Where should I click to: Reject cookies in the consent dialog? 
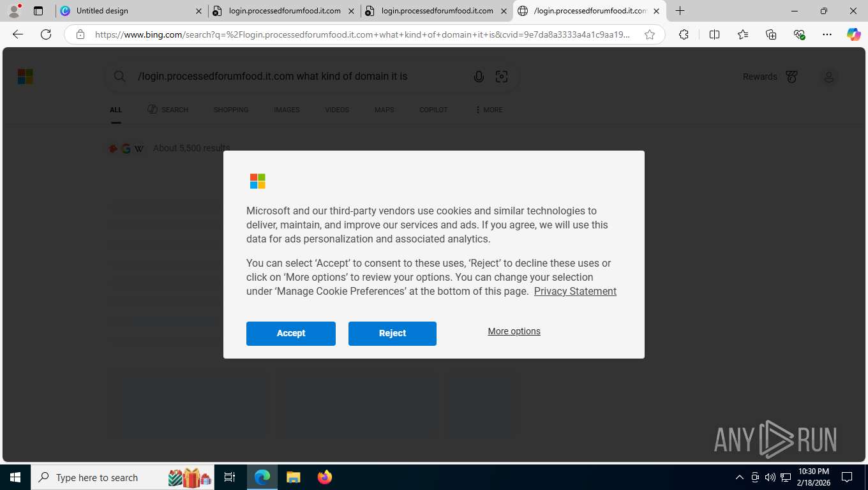pyautogui.click(x=393, y=334)
